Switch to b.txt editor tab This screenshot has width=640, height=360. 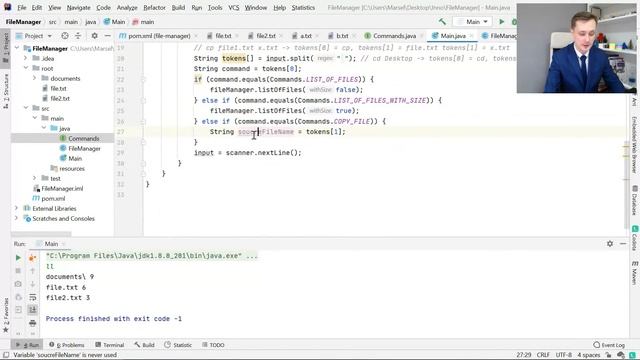[x=342, y=36]
